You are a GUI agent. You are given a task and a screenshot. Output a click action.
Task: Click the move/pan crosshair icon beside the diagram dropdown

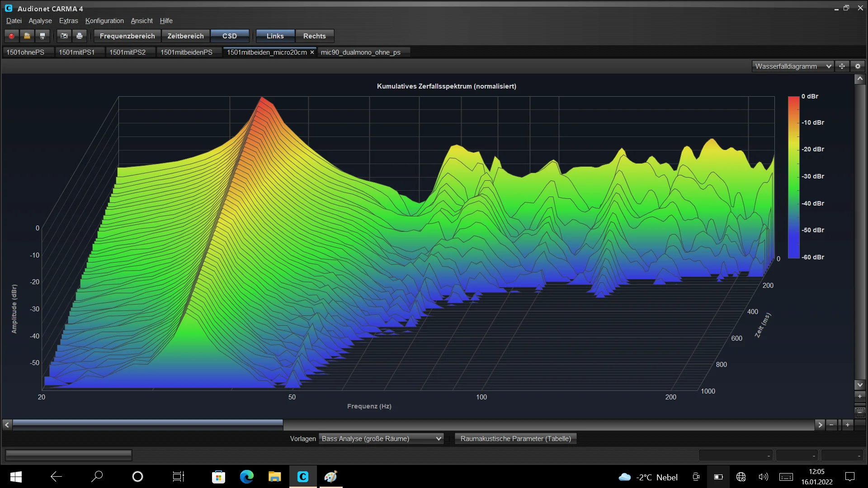[x=842, y=66]
